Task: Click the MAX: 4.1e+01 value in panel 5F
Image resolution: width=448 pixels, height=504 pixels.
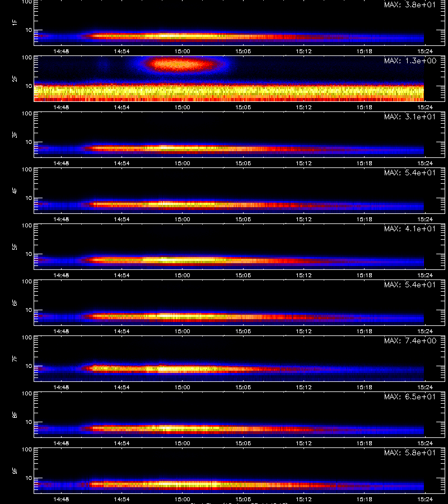Action: pyautogui.click(x=410, y=228)
